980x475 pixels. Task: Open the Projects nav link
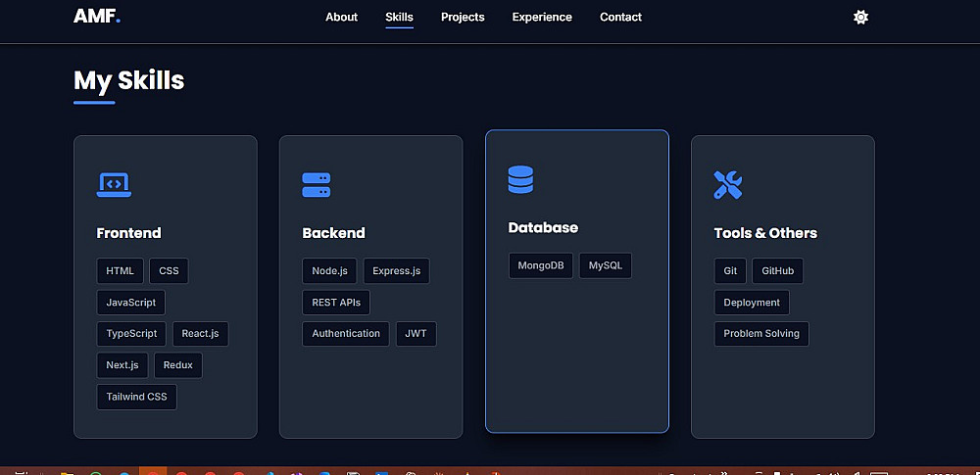click(463, 17)
